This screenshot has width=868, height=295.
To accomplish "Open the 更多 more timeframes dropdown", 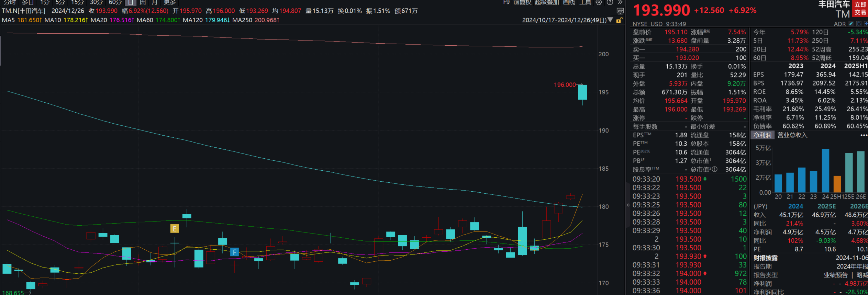I will pyautogui.click(x=170, y=2).
